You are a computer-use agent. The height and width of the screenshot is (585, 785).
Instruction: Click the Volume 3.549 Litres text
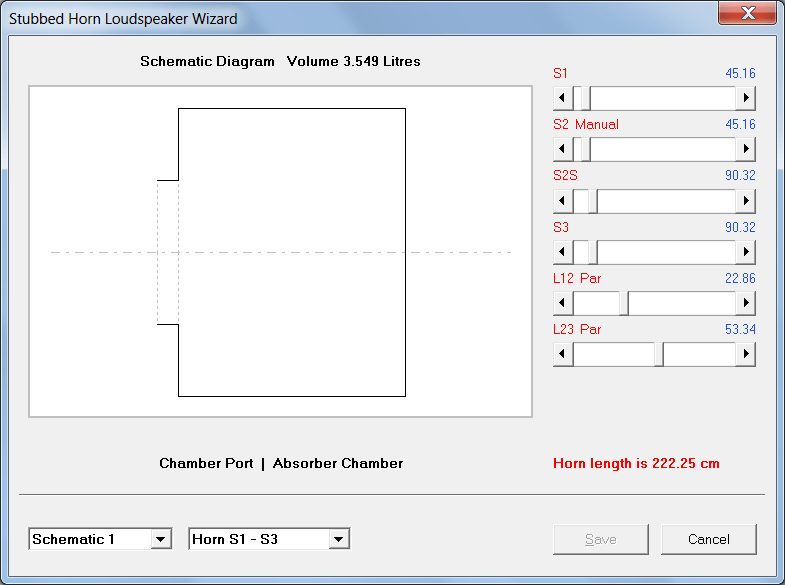(x=353, y=61)
